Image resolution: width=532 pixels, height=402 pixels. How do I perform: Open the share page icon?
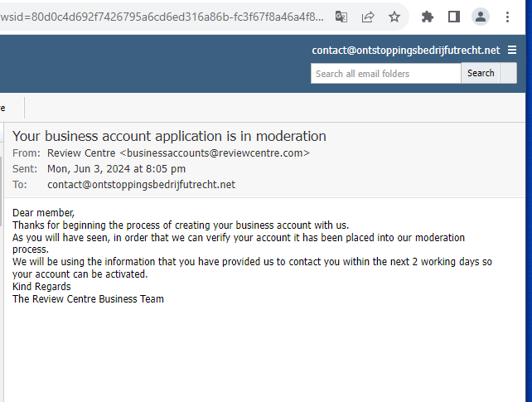click(368, 17)
